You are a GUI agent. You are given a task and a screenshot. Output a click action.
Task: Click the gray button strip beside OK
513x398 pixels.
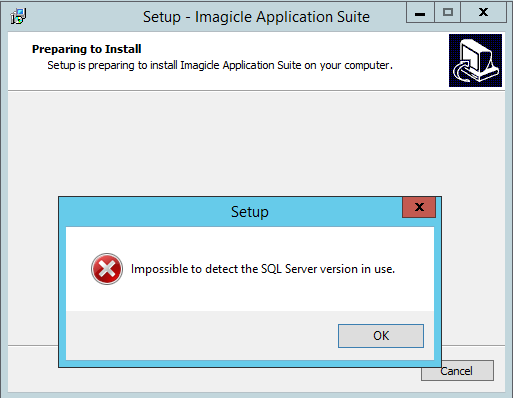(202, 336)
